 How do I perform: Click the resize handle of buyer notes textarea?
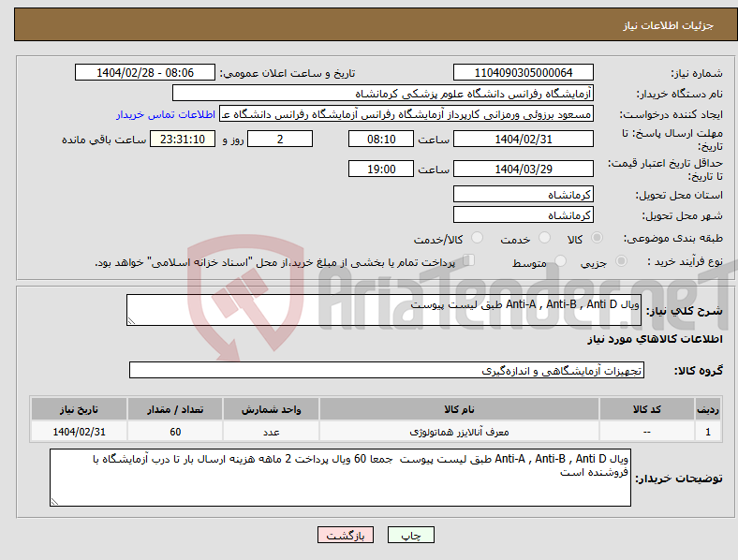pos(54,502)
